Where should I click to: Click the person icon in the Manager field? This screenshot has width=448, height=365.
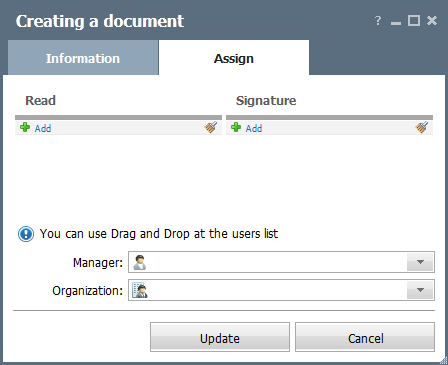tap(139, 262)
